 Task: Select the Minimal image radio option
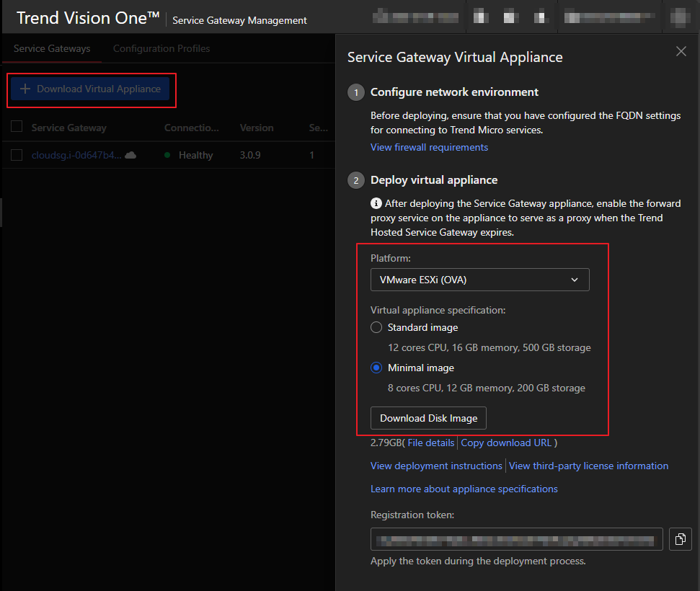pos(376,368)
